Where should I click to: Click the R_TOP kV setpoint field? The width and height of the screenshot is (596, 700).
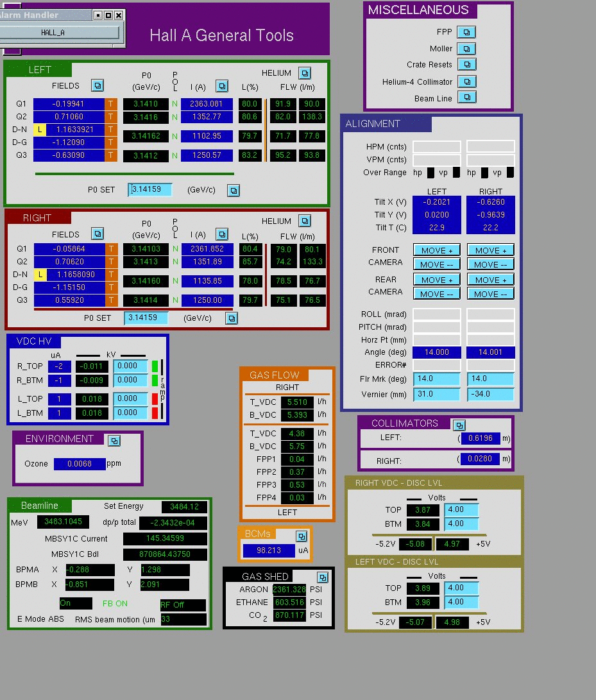coord(130,366)
